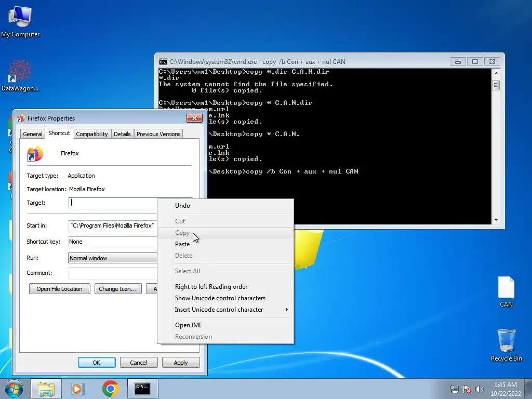The height and width of the screenshot is (399, 532).
Task: Click Select All in the context menu
Action: click(225, 271)
